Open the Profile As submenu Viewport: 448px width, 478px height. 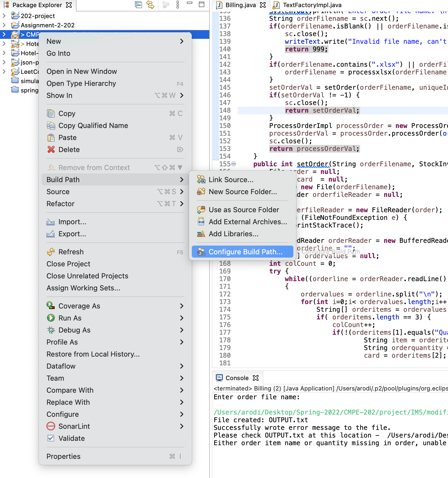115,342
